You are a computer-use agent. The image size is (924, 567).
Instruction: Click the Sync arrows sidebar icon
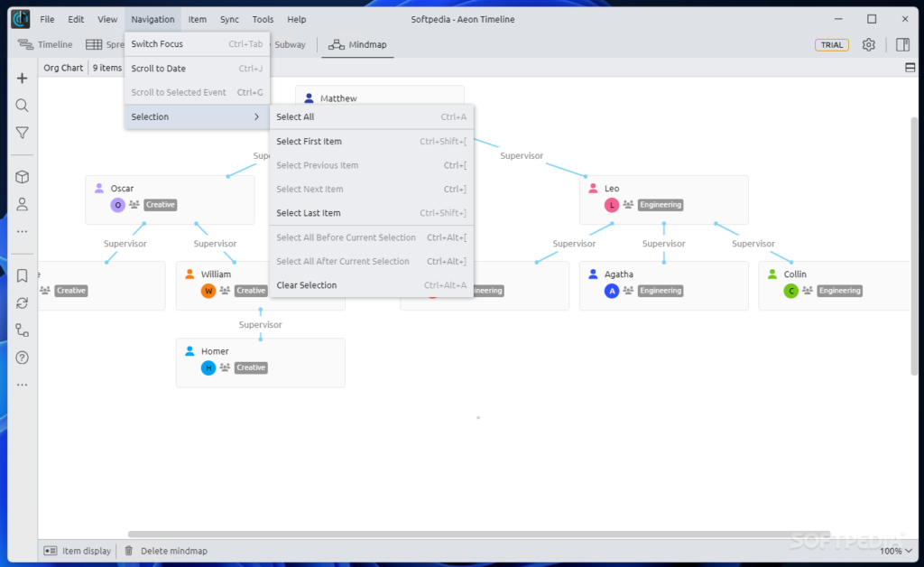click(22, 303)
